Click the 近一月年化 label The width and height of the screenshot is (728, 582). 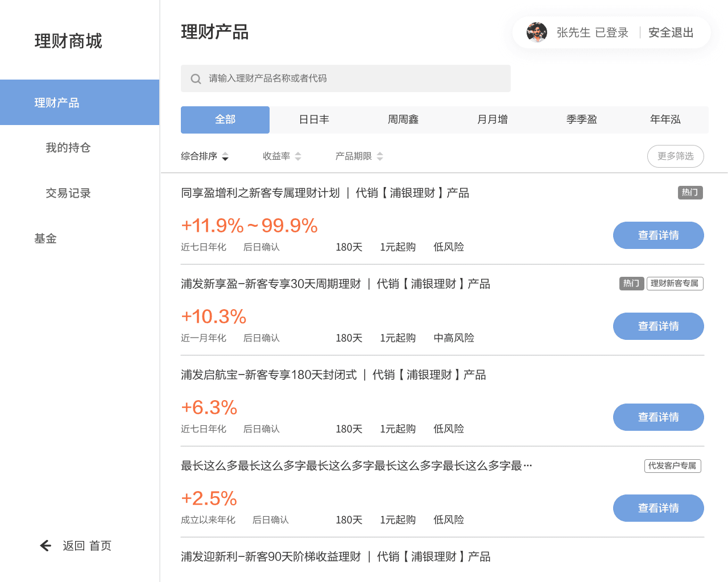pyautogui.click(x=204, y=338)
